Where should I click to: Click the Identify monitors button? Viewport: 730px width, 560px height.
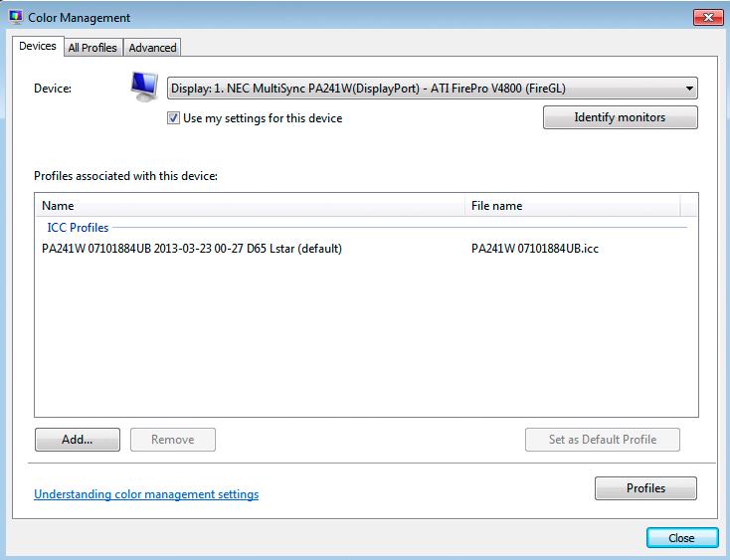pos(621,117)
